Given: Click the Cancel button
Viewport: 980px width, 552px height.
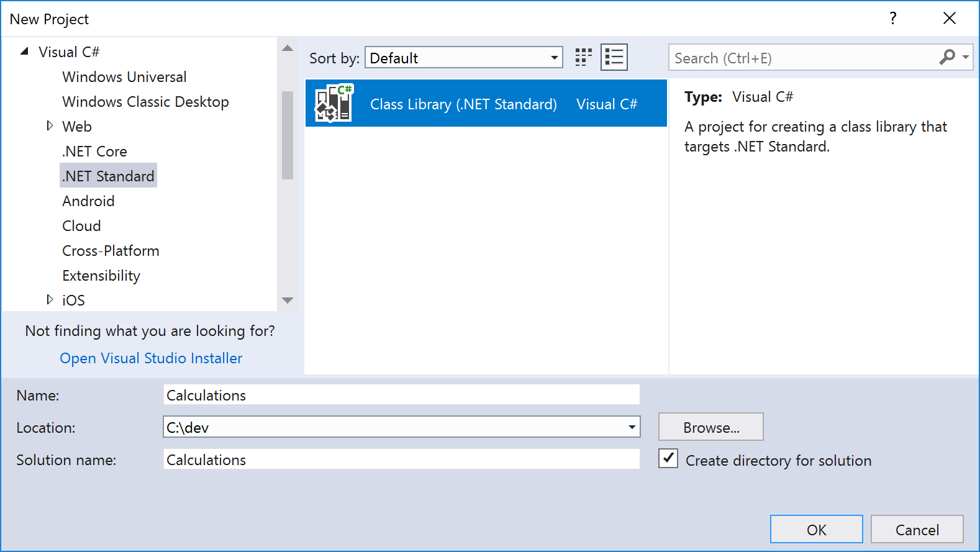Looking at the screenshot, I should [x=917, y=530].
